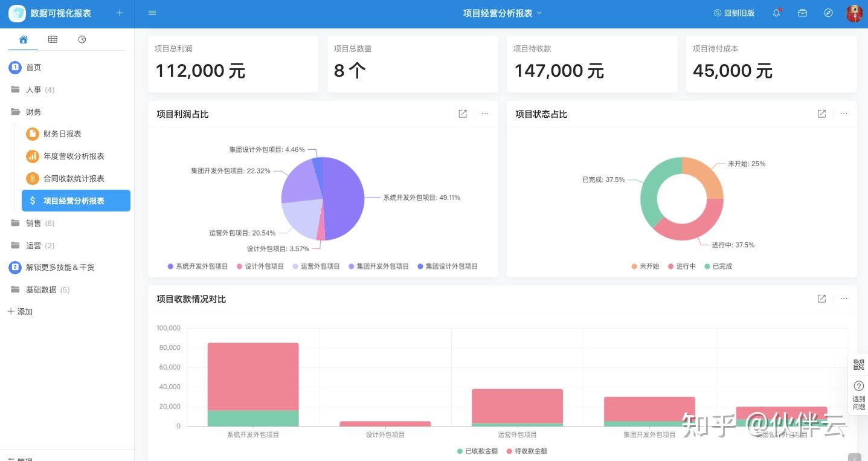Open 项目利润占比 chart in fullscreen icon
868x461 pixels.
463,114
